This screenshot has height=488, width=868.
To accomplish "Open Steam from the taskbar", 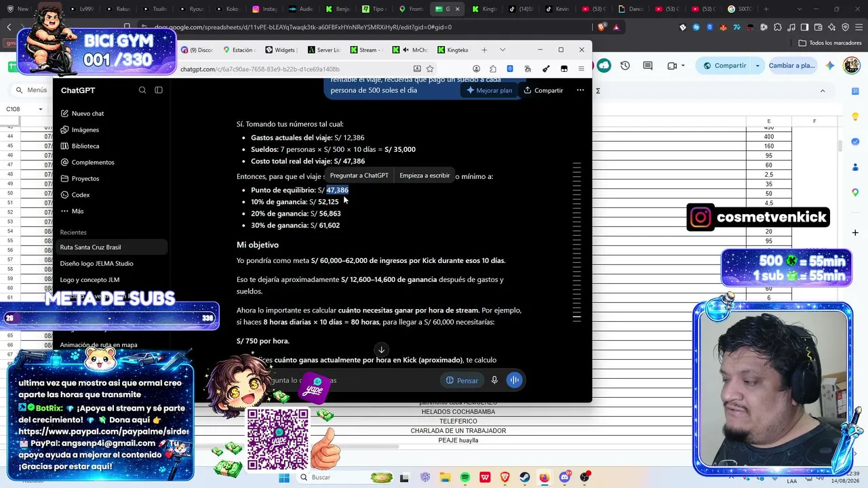I will point(525,478).
